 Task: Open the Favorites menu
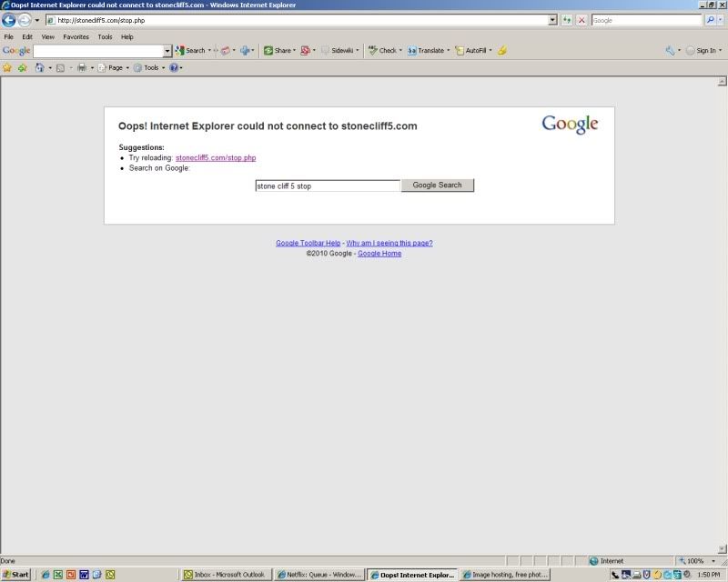76,36
